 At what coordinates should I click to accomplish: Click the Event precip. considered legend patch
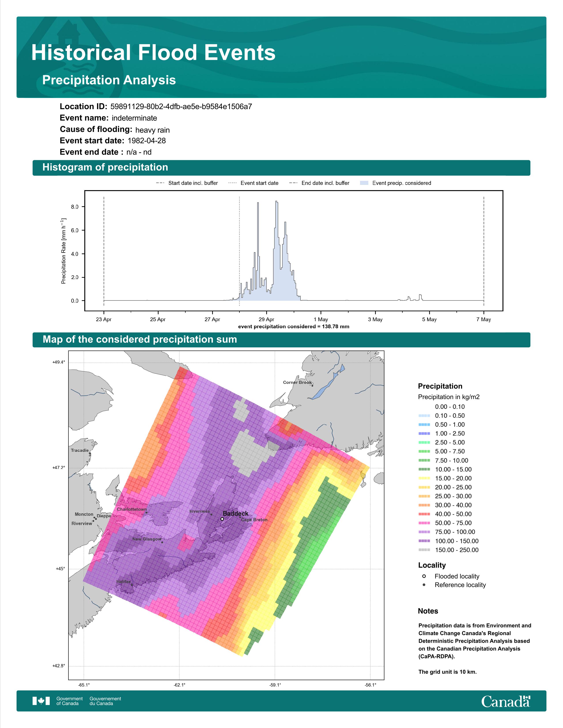point(364,183)
